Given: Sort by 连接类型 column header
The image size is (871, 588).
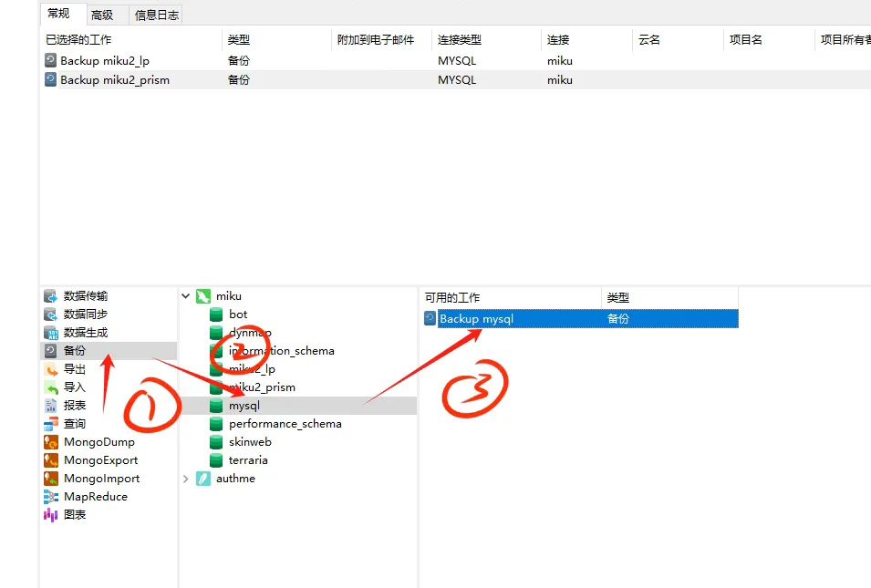Looking at the screenshot, I should (x=460, y=40).
